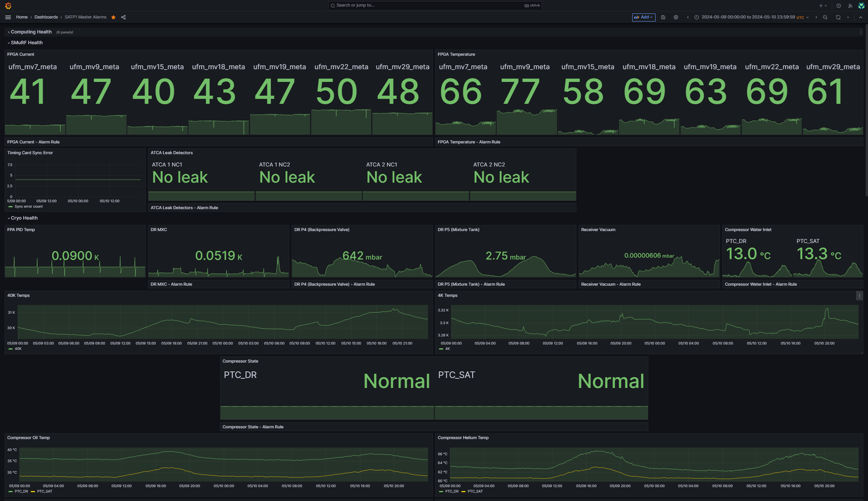Click the Search or jump to field
Image resolution: width=868 pixels, height=501 pixels.
(434, 5)
